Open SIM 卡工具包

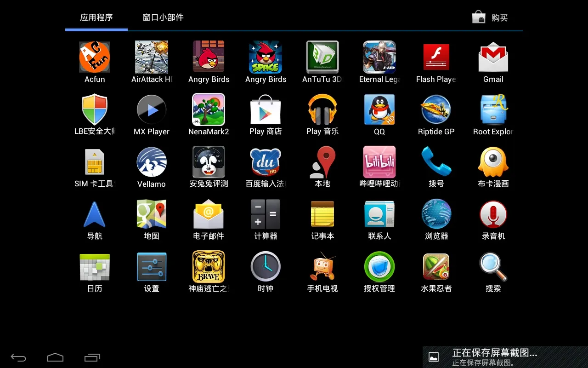[x=95, y=162]
